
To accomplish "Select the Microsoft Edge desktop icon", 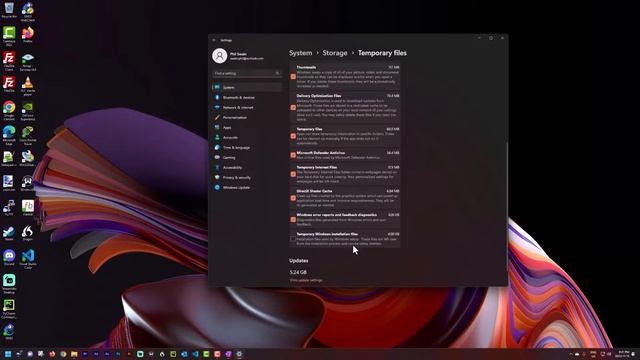I will [x=9, y=135].
